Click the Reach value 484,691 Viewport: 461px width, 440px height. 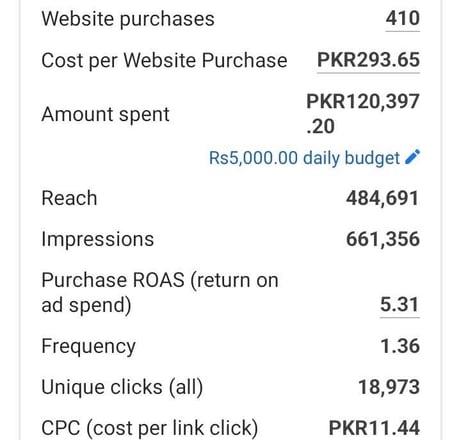pos(382,198)
